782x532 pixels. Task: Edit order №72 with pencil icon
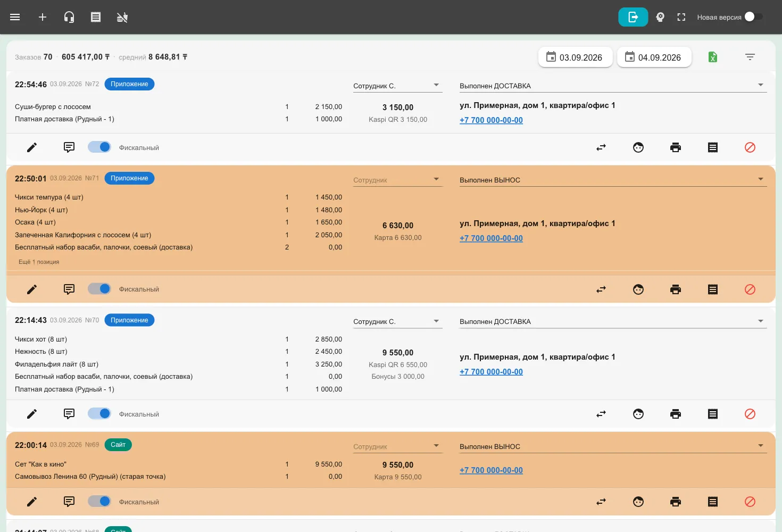(x=32, y=147)
